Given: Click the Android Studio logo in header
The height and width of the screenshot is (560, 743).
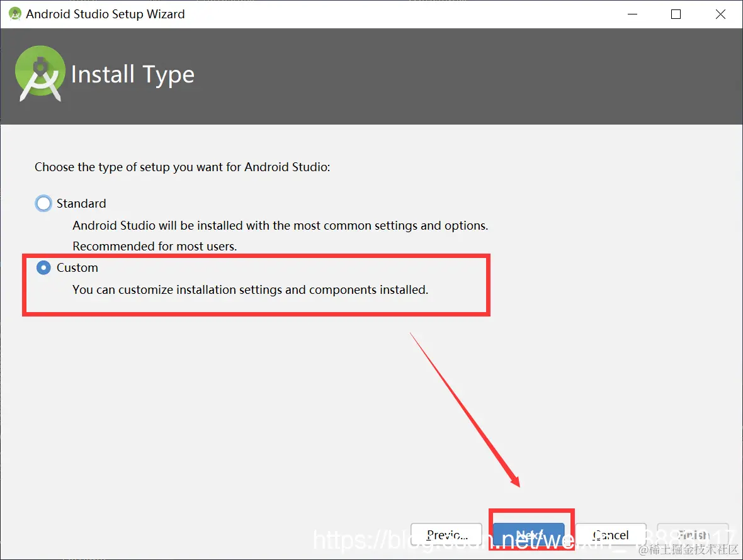Looking at the screenshot, I should coord(40,74).
